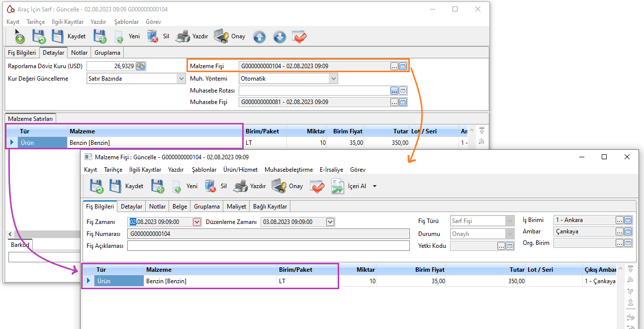Click the red checkmark icon in Malzeme Fişi toolbar
The image size is (644, 329).
[x=317, y=187]
